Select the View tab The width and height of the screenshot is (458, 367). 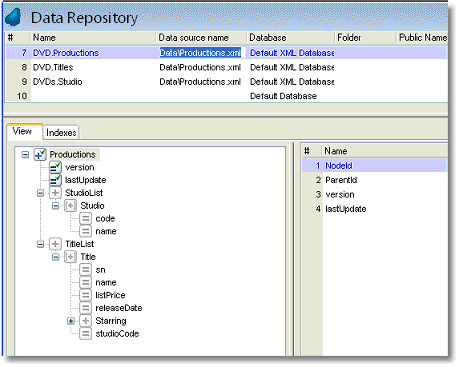(22, 131)
